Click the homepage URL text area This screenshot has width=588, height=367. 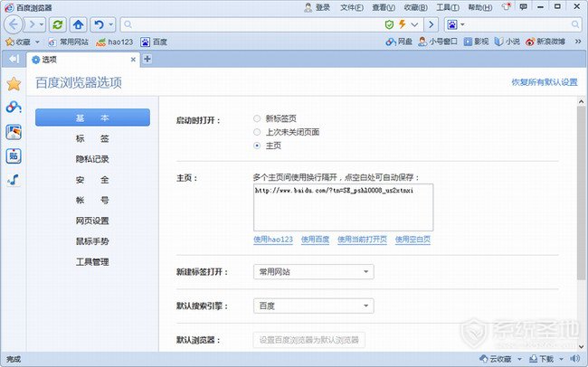pos(343,207)
